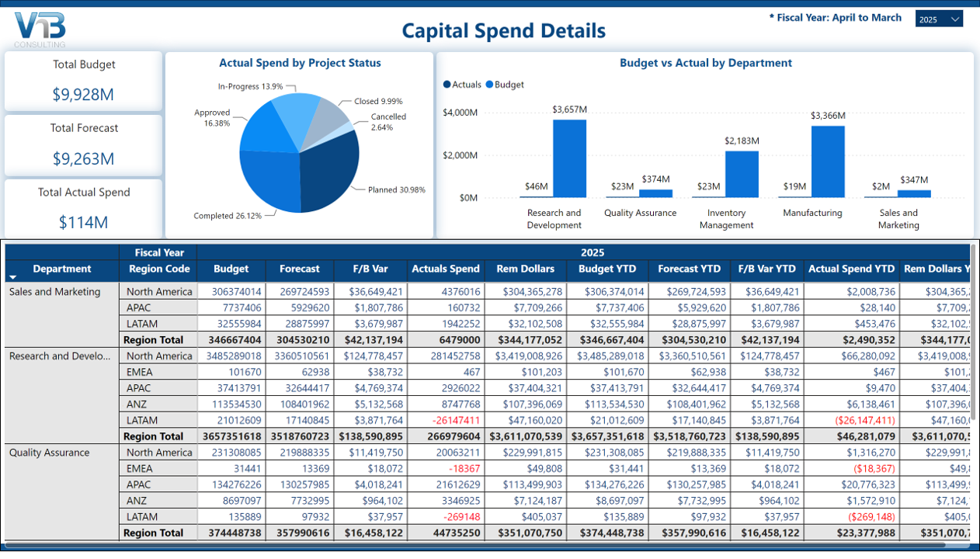Click the Quality Assurance $374M budget bar
The width and height of the screenshot is (980, 559).
655,193
